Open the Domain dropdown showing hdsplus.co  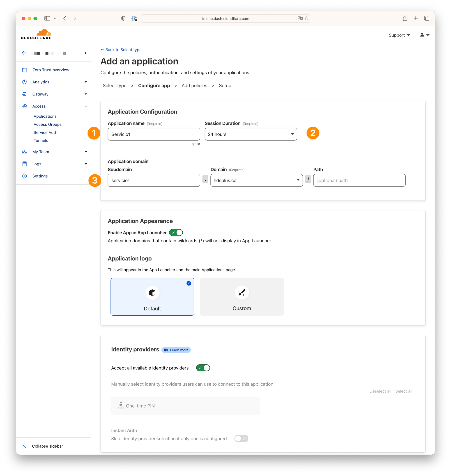coord(257,180)
